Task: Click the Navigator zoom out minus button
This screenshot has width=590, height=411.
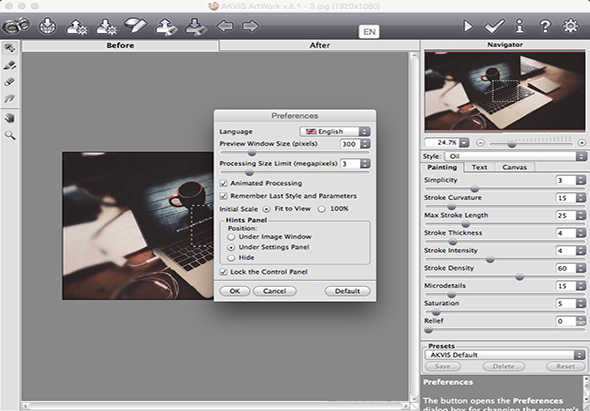Action: pyautogui.click(x=480, y=143)
